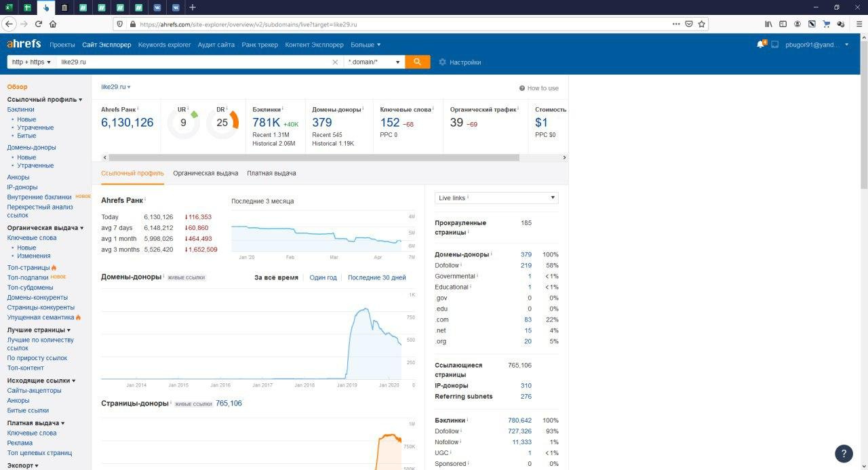Open Keywords explorer in the top menu
The height and width of the screenshot is (470, 868).
164,45
